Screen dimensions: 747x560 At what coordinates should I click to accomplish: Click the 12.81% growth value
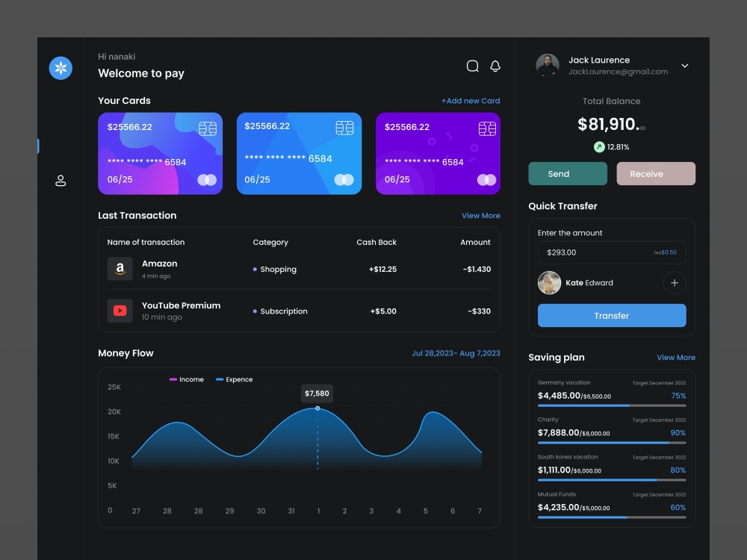click(618, 147)
